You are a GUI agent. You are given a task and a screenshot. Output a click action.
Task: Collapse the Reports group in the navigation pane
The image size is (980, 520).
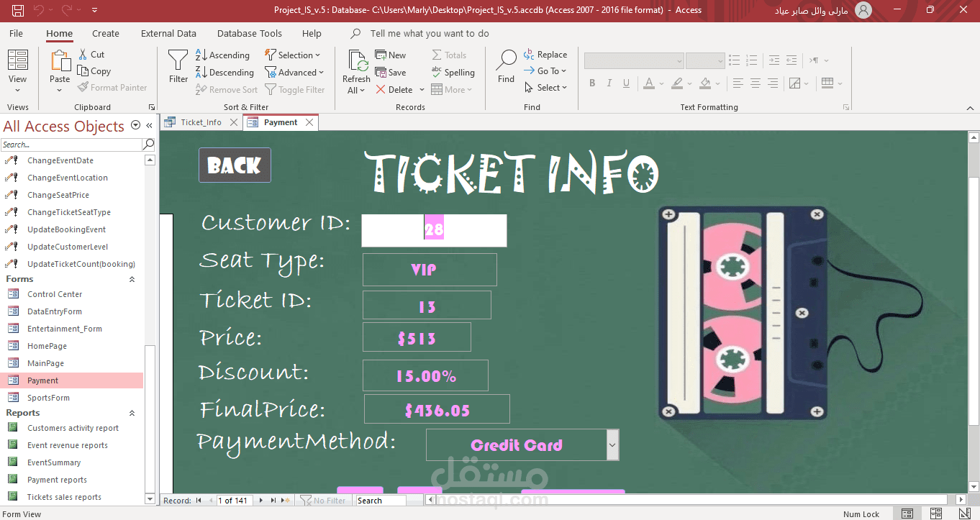point(132,413)
